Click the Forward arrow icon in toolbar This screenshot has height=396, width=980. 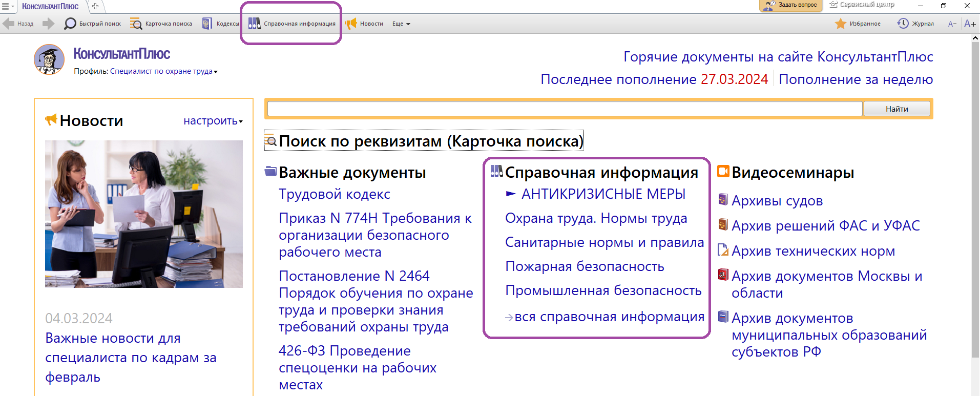click(48, 24)
